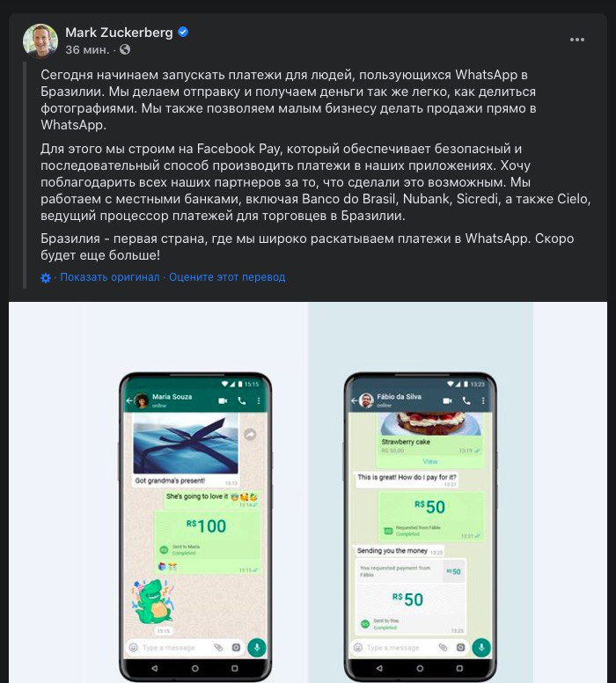Click Mark Zuckerberg's profile picture
This screenshot has height=683, width=616.
point(40,40)
